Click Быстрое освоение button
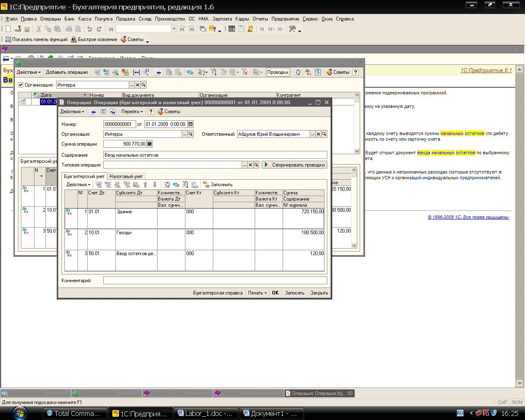Viewport: 525px width, 420px height. tap(94, 40)
